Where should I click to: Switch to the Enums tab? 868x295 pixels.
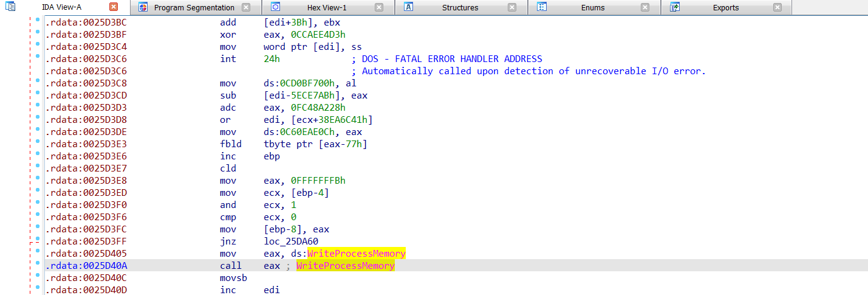click(592, 7)
